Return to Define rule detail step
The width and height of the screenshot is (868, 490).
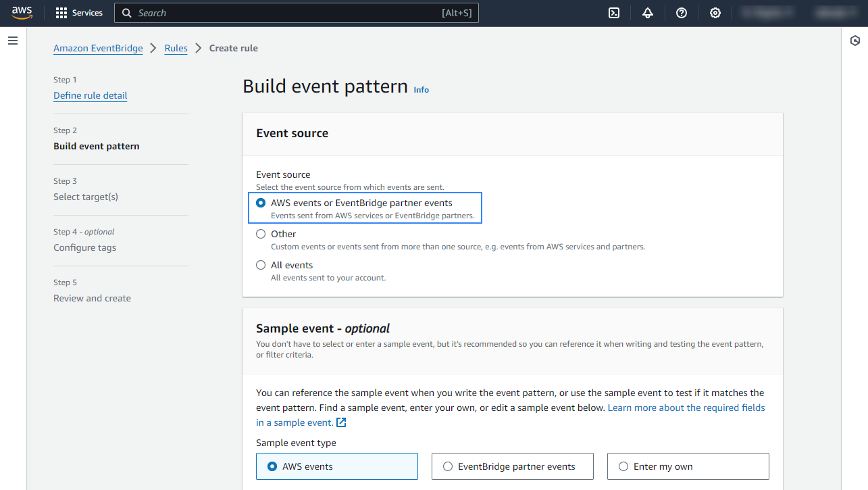pos(90,95)
